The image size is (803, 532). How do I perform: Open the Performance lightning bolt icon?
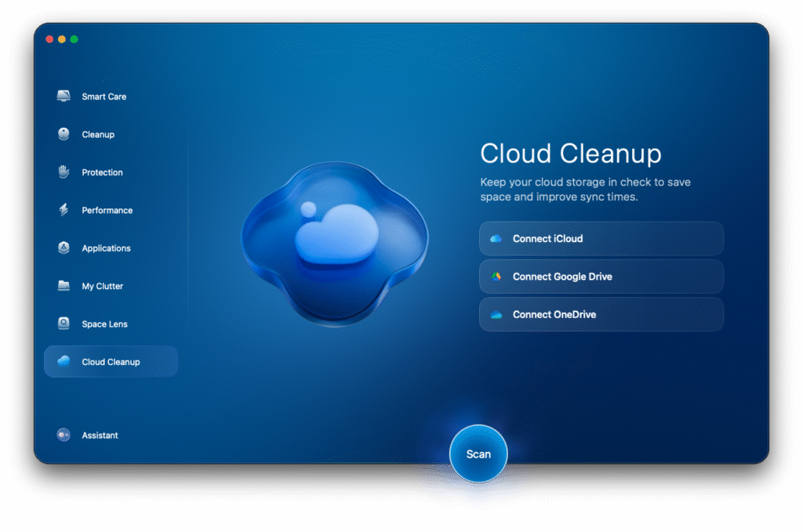(x=64, y=210)
